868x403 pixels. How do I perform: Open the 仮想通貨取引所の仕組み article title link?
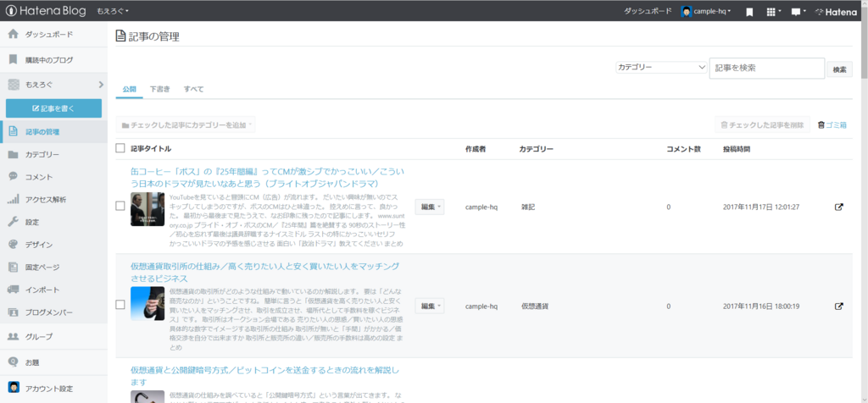265,272
